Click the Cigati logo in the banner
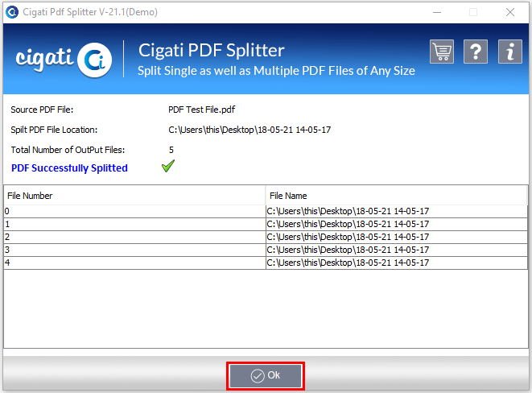This screenshot has height=393, width=532. [x=64, y=60]
